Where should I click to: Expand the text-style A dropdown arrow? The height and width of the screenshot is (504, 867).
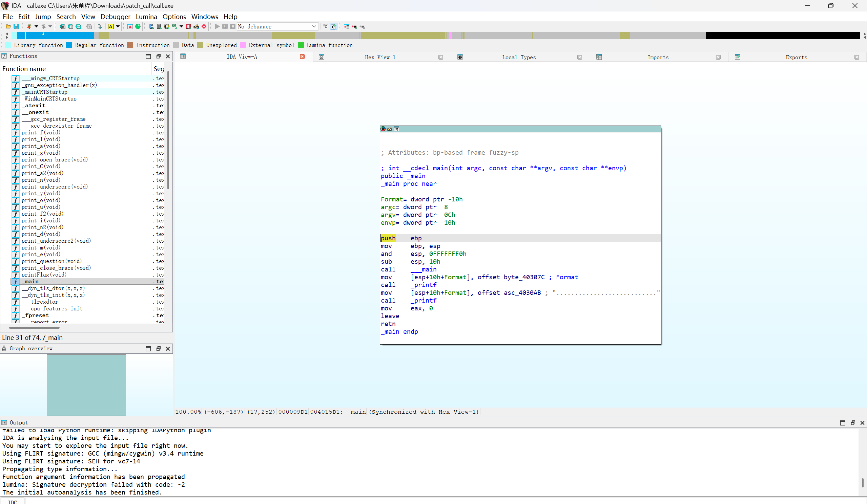pyautogui.click(x=118, y=26)
